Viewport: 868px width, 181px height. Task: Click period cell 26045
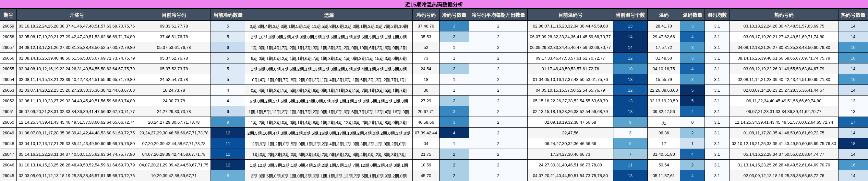(8, 175)
